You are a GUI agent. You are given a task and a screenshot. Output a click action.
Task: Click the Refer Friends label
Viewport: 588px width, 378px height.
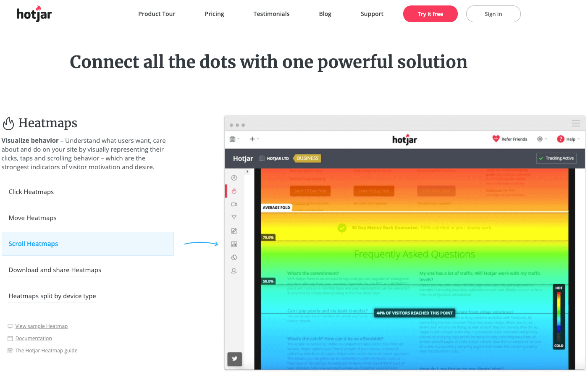514,139
